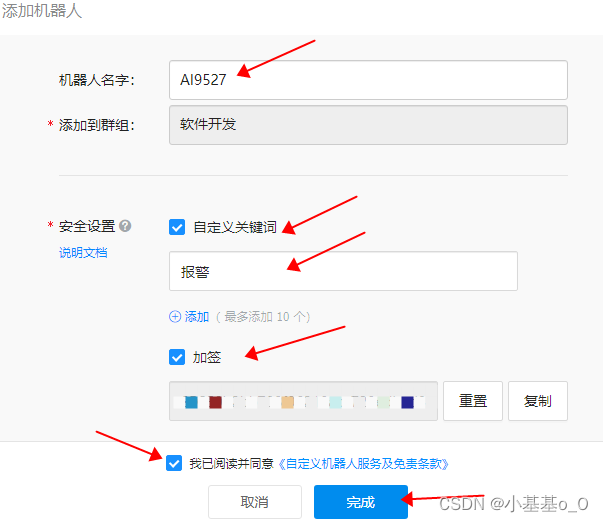This screenshot has width=603, height=522.
Task: Click the 最多添加 10 个 hint text
Action: coord(263,317)
